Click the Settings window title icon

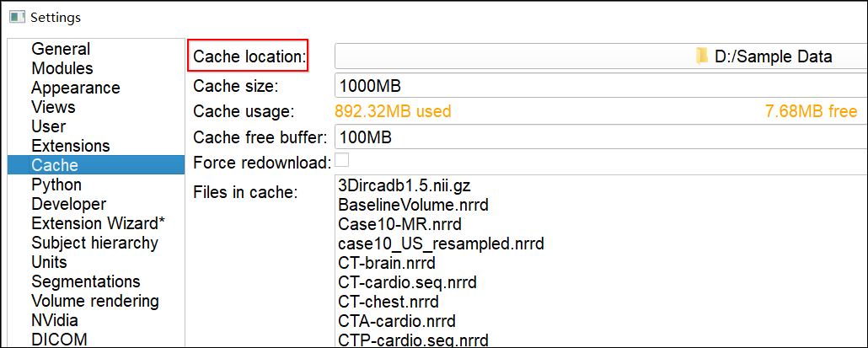pyautogui.click(x=16, y=17)
